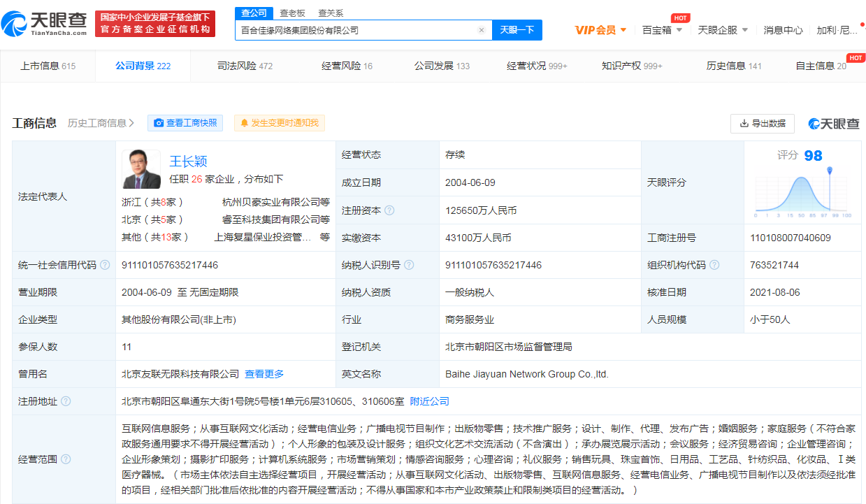View the 天眼评分 score chart
The height and width of the screenshot is (504, 866).
(802, 194)
